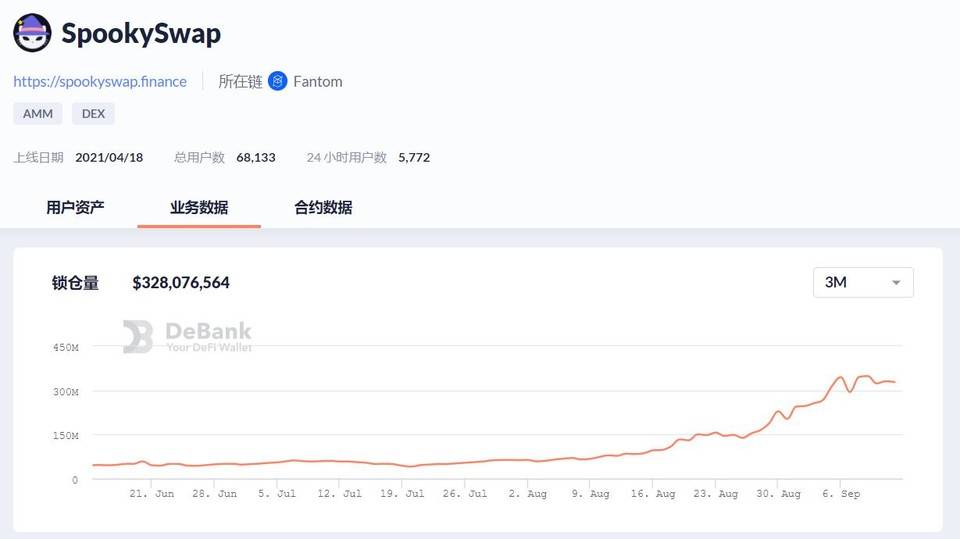Viewport: 960px width, 539px height.
Task: Click the 2. Aug x-axis label
Action: tap(527, 493)
